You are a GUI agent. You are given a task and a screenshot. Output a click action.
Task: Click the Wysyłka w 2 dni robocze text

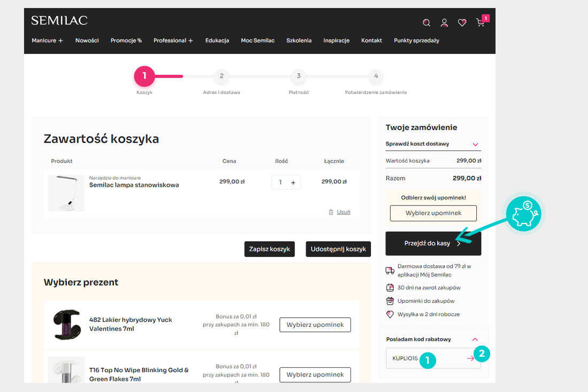click(429, 314)
